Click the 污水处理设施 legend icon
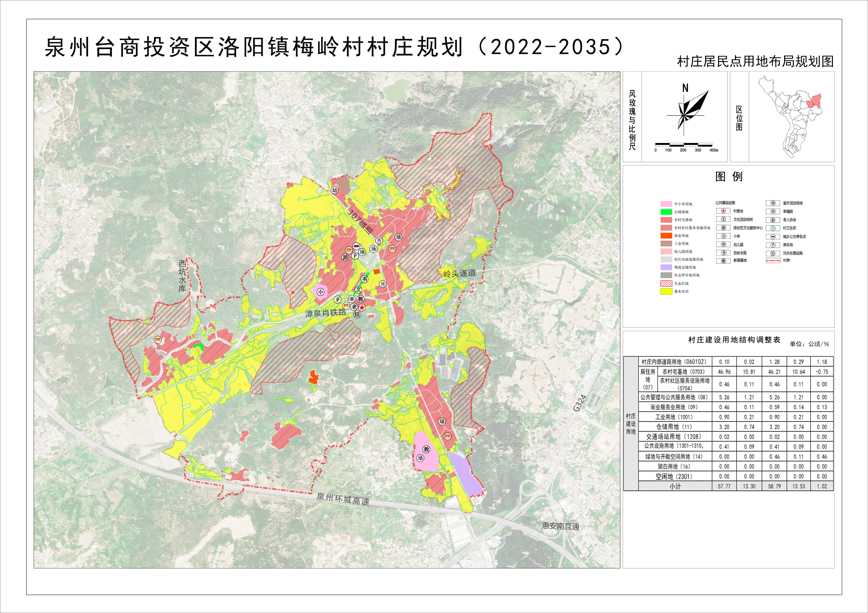868x613 pixels. 773,253
